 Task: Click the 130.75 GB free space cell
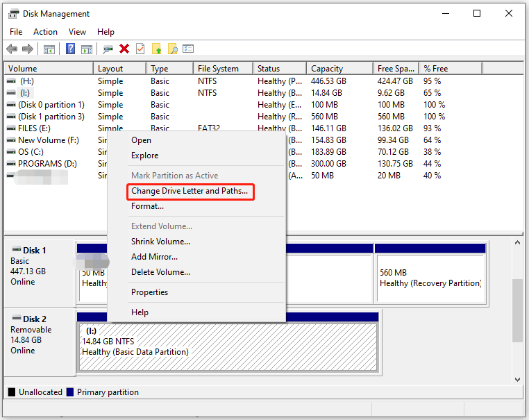pyautogui.click(x=395, y=164)
